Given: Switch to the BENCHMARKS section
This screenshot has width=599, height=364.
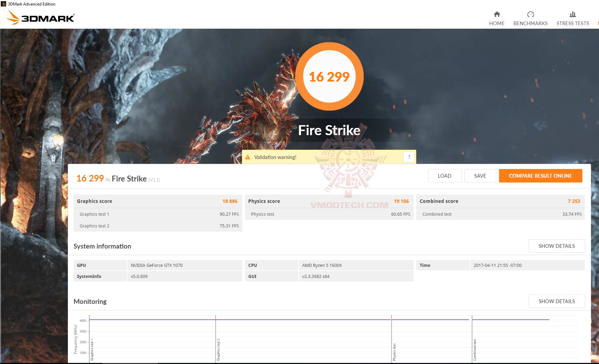Looking at the screenshot, I should (x=530, y=23).
